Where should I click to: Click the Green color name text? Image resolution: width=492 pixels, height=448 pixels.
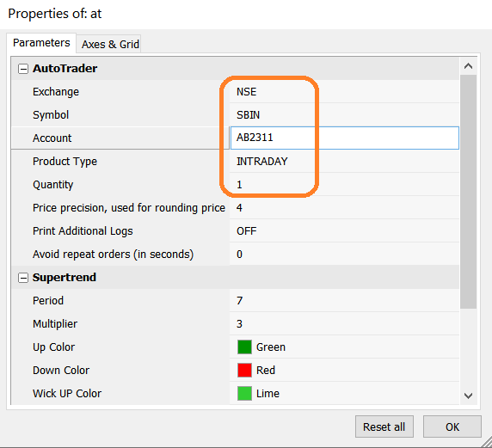[x=271, y=347]
